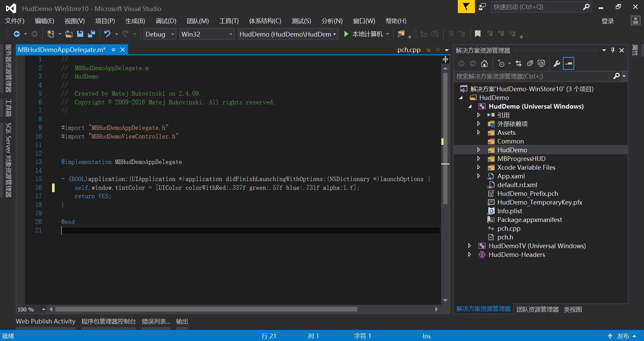Sync with active document in Solution Explorer
This screenshot has height=341, width=644.
point(519,63)
